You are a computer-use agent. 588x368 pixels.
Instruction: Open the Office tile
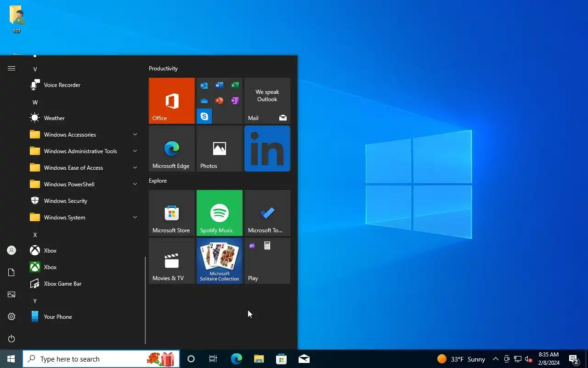pos(172,101)
